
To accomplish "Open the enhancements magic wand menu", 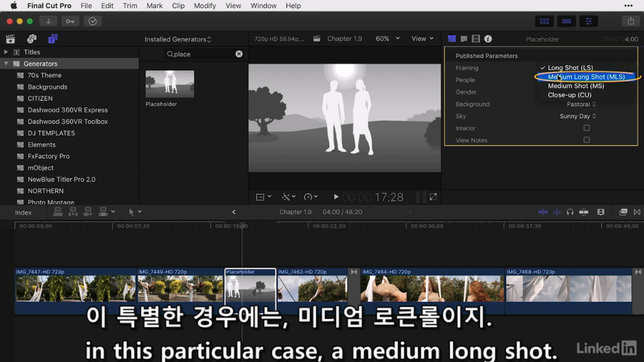I will click(288, 197).
